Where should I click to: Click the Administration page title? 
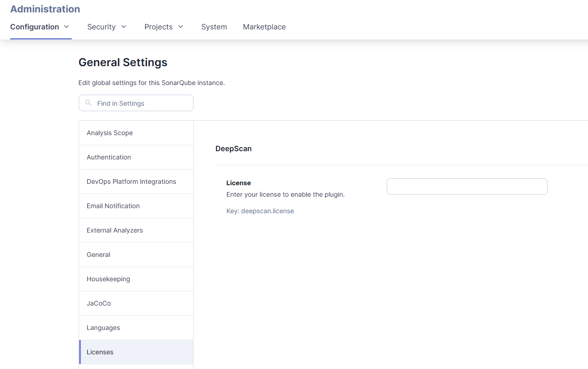tap(45, 9)
